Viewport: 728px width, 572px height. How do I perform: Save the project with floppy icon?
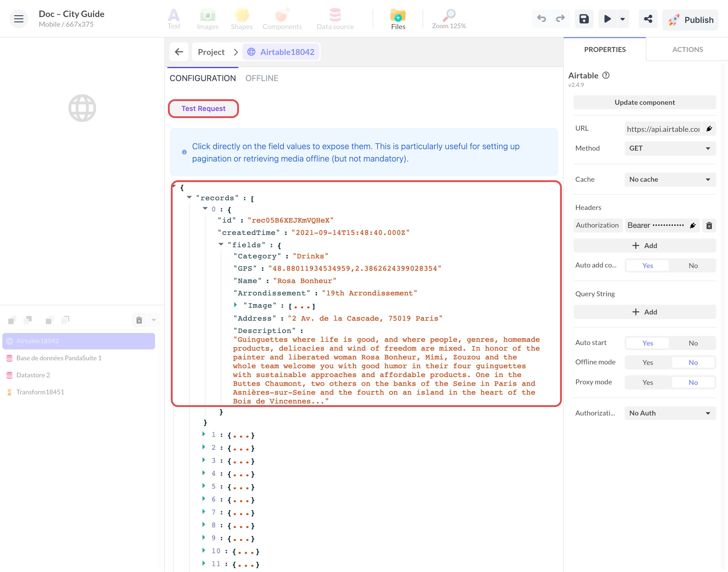[584, 19]
